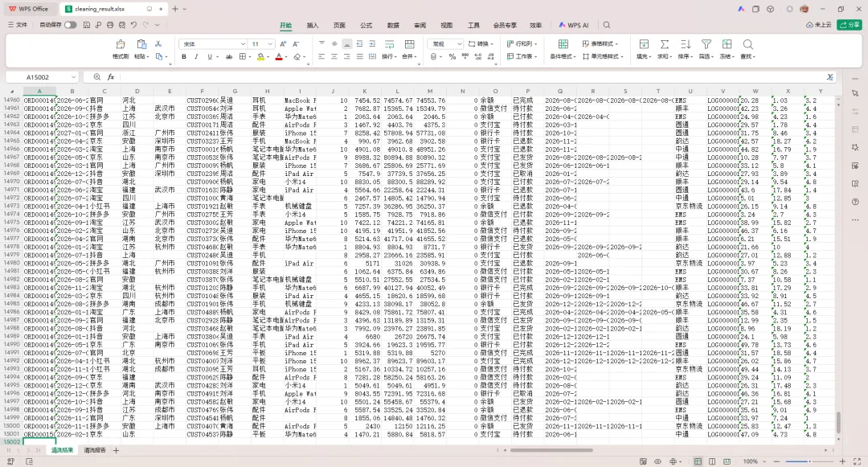Toggle bottom vertical alignment

(346, 43)
